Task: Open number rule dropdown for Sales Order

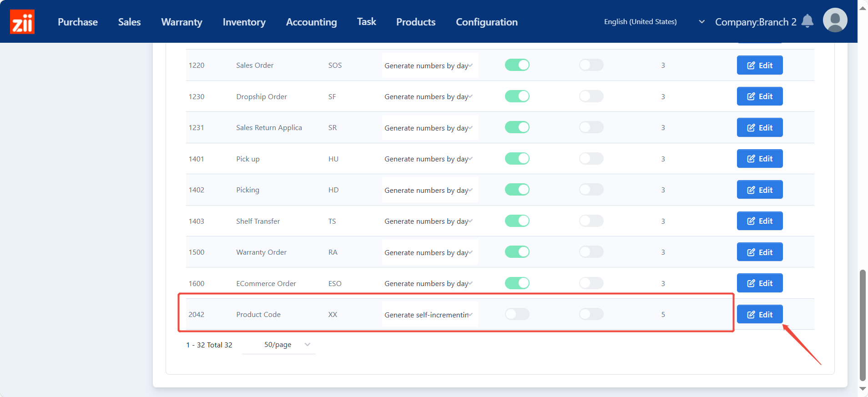Action: [x=429, y=65]
